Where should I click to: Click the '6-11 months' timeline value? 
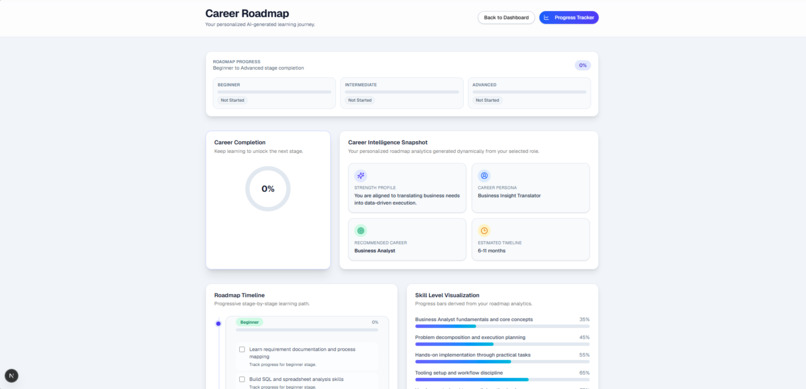point(491,251)
